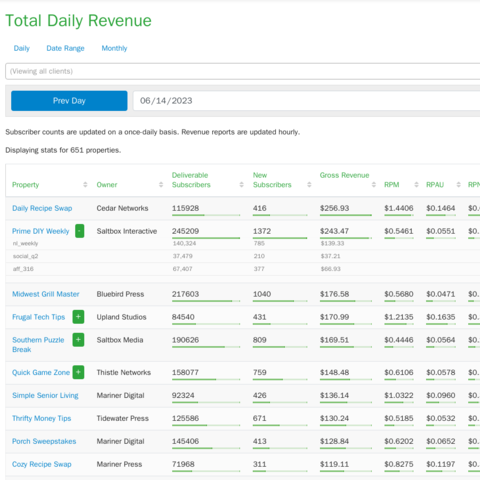
Task: Click owner Upland Studios
Action: [121, 317]
